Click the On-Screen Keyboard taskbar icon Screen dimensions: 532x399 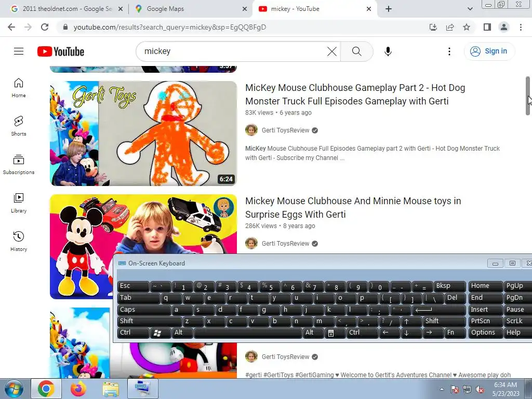(142, 389)
